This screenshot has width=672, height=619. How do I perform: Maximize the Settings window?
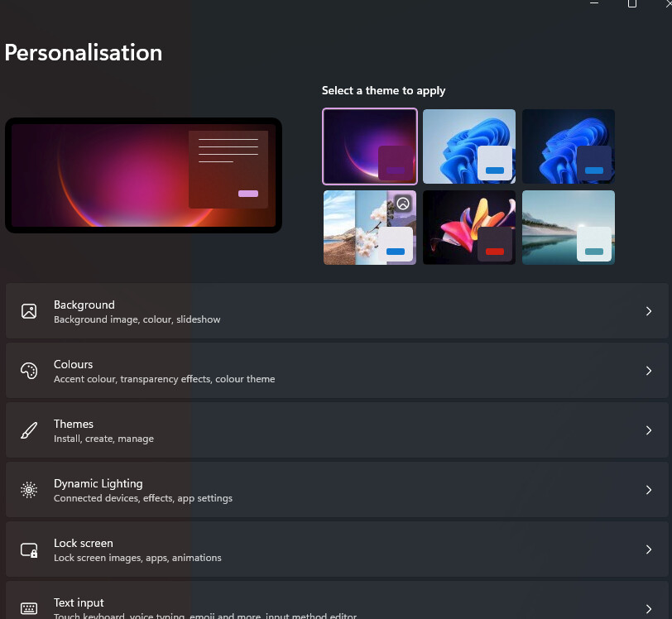click(632, 3)
